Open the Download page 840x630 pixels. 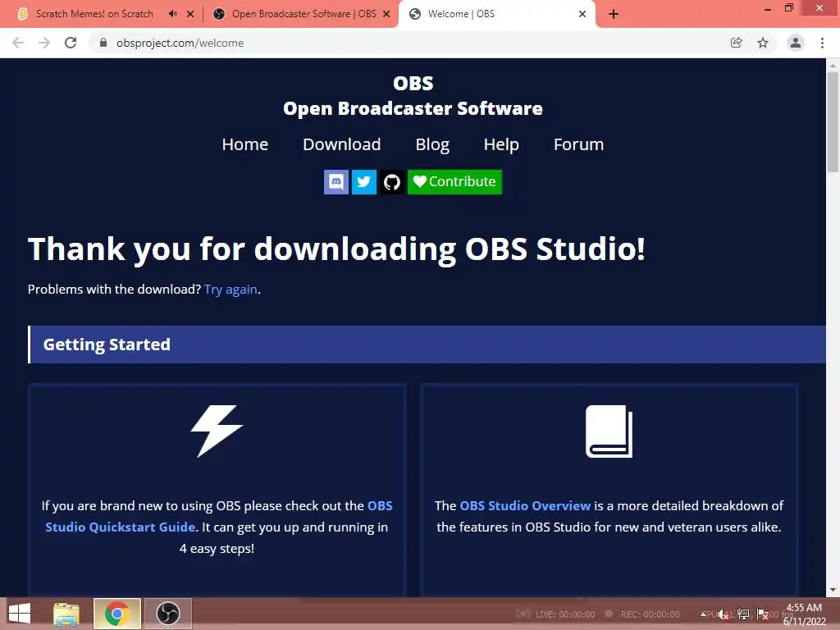coord(342,144)
